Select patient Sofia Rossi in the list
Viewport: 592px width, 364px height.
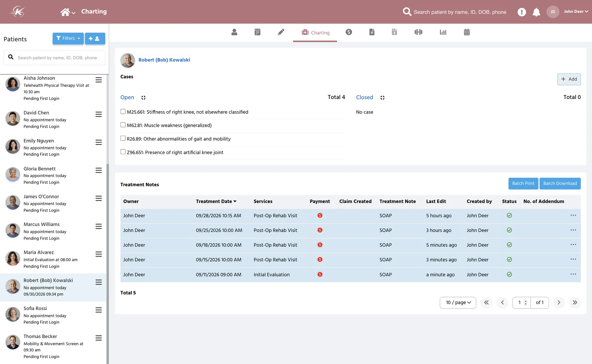[x=54, y=315]
